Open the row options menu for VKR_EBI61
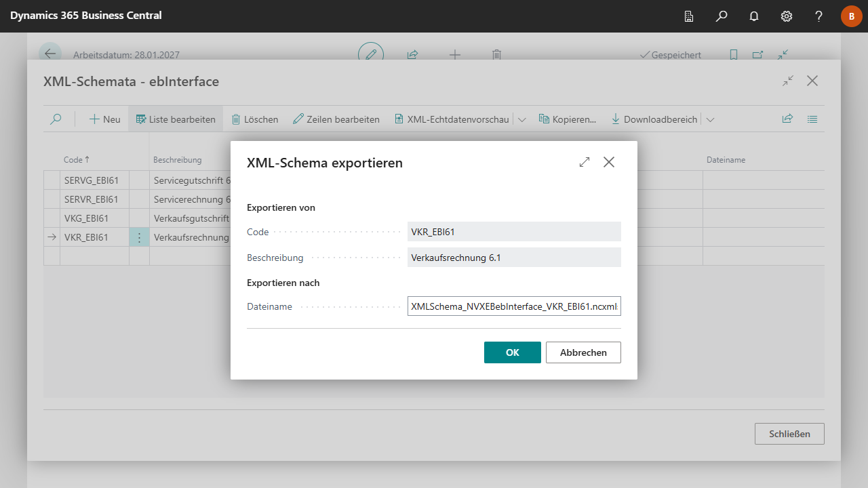 (139, 237)
